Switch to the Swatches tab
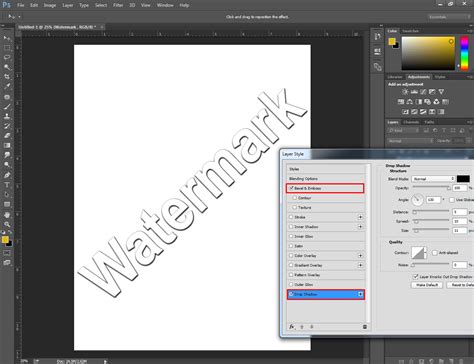The image size is (474, 364). (410, 31)
